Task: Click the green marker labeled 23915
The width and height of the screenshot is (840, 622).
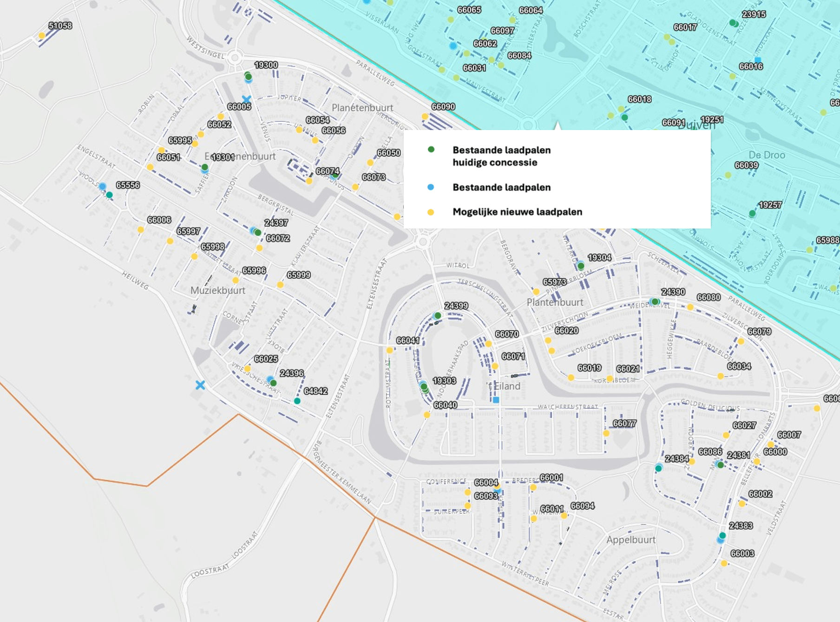Action: tap(733, 23)
